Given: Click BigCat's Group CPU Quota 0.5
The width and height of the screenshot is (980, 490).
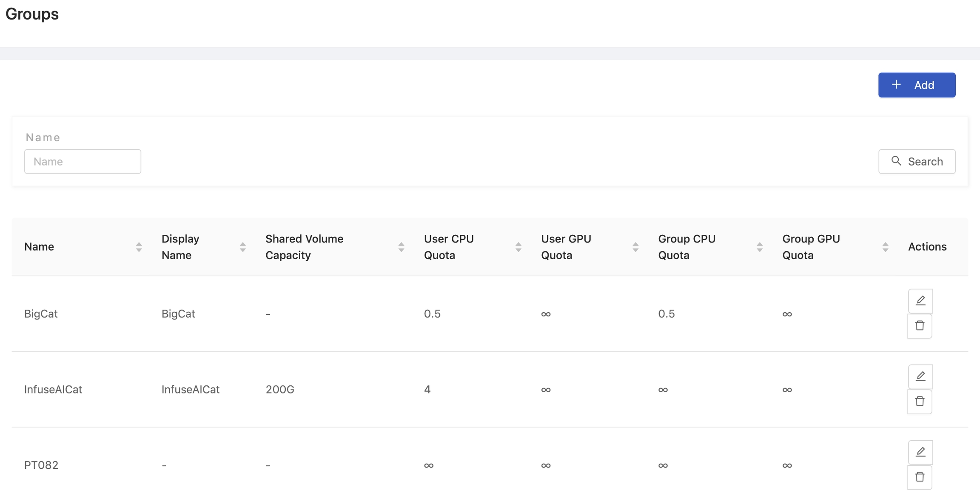Looking at the screenshot, I should point(667,314).
